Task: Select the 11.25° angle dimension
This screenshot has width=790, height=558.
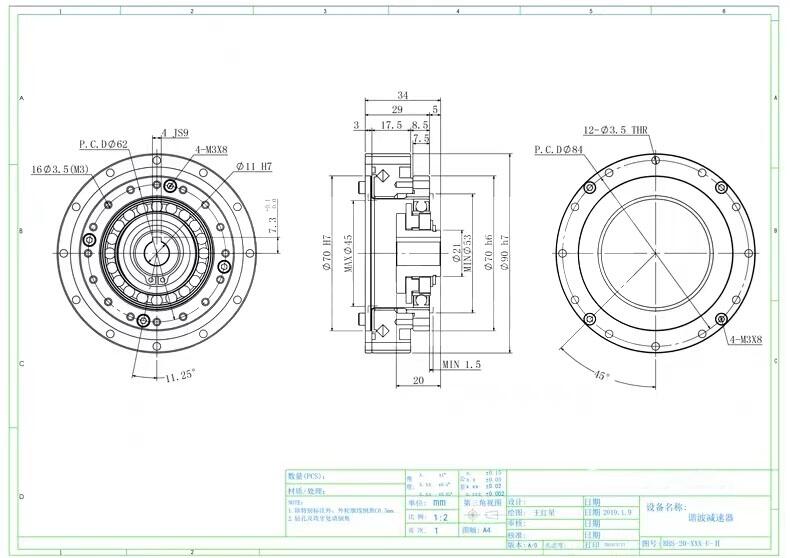Action: click(x=180, y=376)
